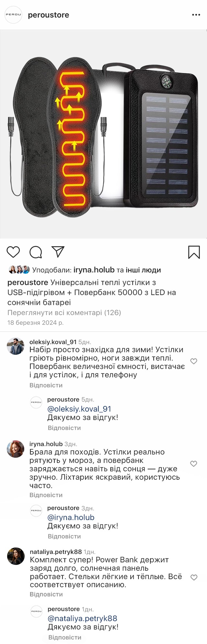The image size is (207, 644).
Task: Like the post with the heart icon
Action: [x=13, y=252]
